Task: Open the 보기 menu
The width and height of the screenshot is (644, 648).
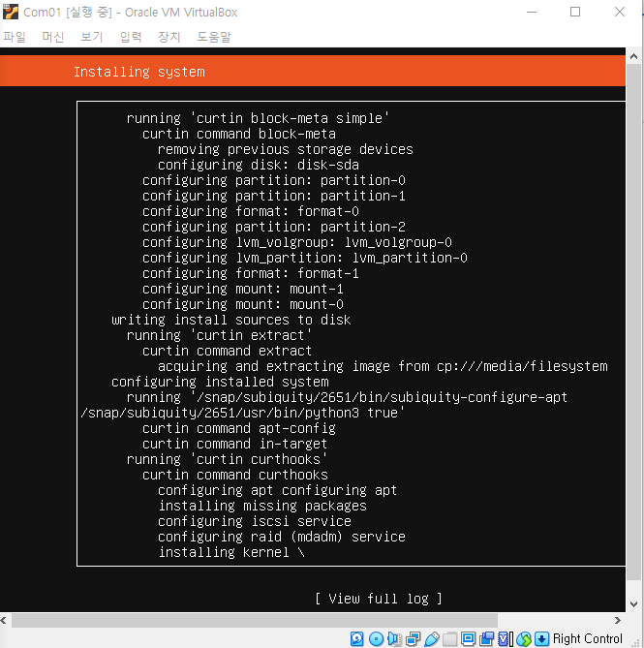Action: tap(92, 37)
